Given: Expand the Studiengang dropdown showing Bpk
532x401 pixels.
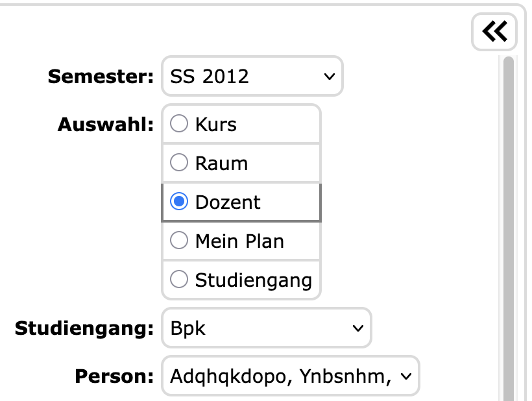Looking at the screenshot, I should [266, 328].
